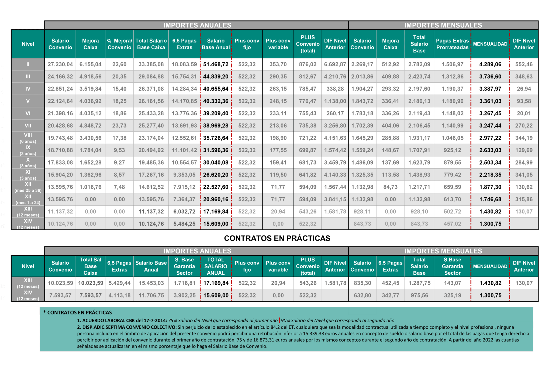Screen dimensions: 552x392
Task: Click the Nivel VIII (6 años) label
Action: [28, 138]
